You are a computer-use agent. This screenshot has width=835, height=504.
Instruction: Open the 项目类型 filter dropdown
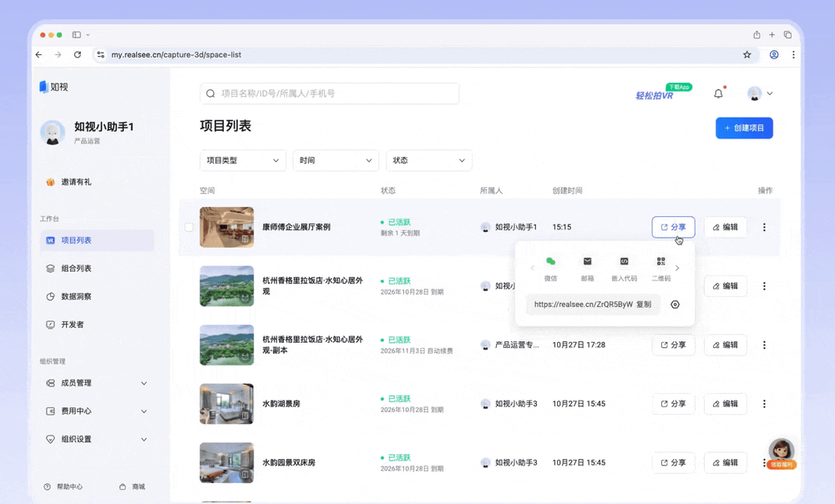click(242, 160)
